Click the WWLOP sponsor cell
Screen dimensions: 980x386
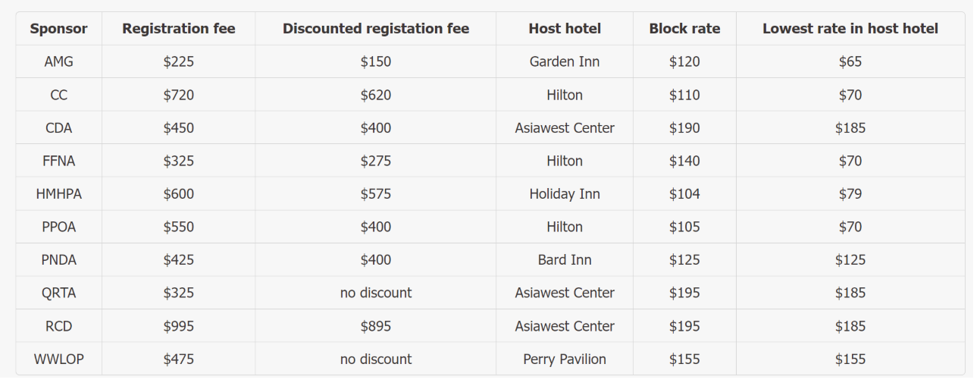[x=58, y=359]
